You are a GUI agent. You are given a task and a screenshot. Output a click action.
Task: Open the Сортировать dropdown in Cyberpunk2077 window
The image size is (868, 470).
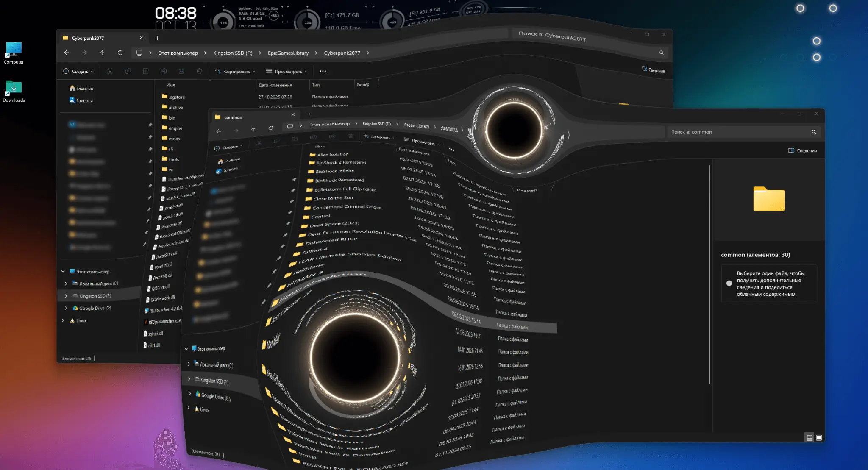(235, 71)
